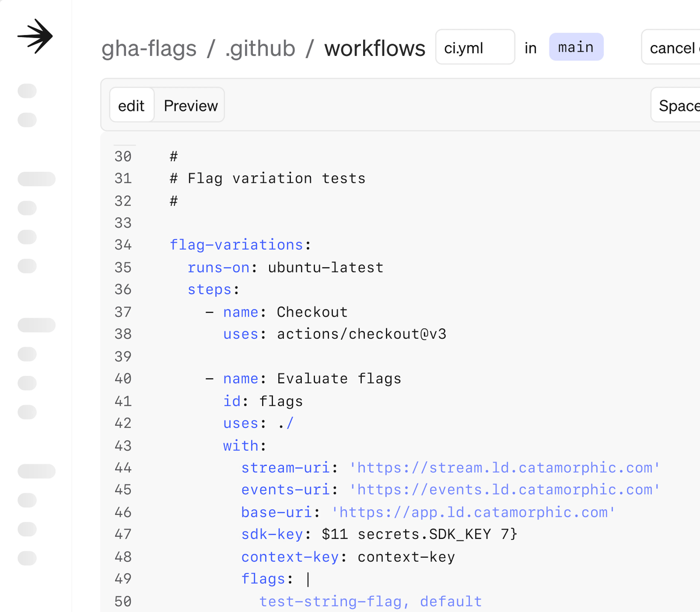Screen dimensions: 700x612
Task: Click the base-uri URL string
Action: point(473,512)
